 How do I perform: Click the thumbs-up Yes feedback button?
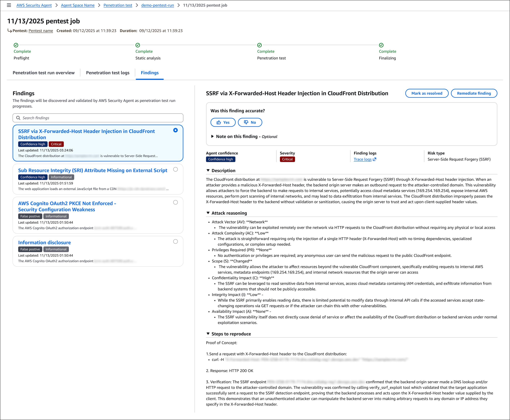(223, 122)
